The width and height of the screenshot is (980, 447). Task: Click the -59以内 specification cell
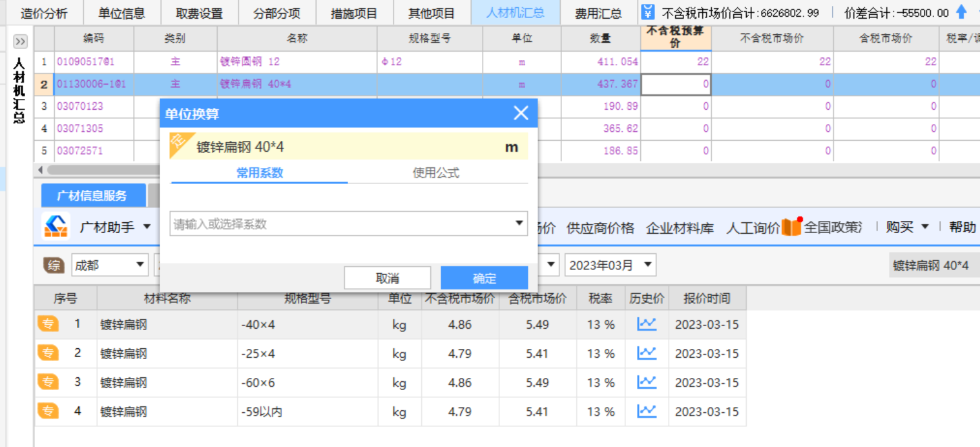[308, 411]
